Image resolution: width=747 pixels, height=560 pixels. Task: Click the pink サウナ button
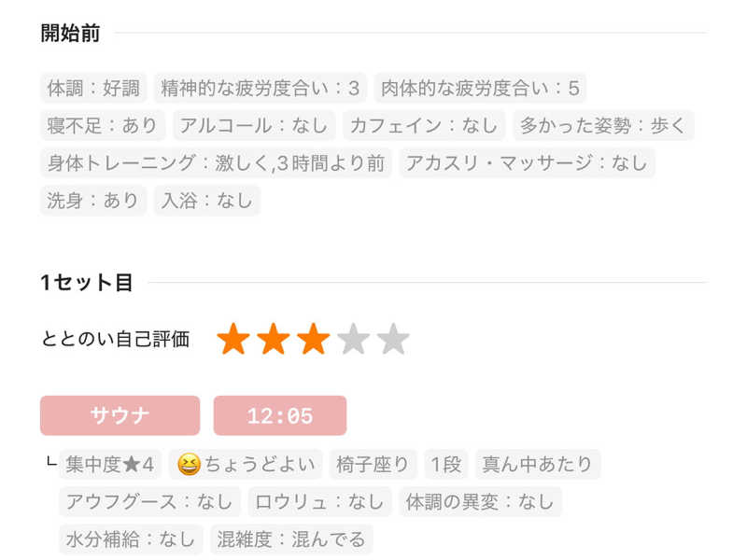[x=120, y=415]
